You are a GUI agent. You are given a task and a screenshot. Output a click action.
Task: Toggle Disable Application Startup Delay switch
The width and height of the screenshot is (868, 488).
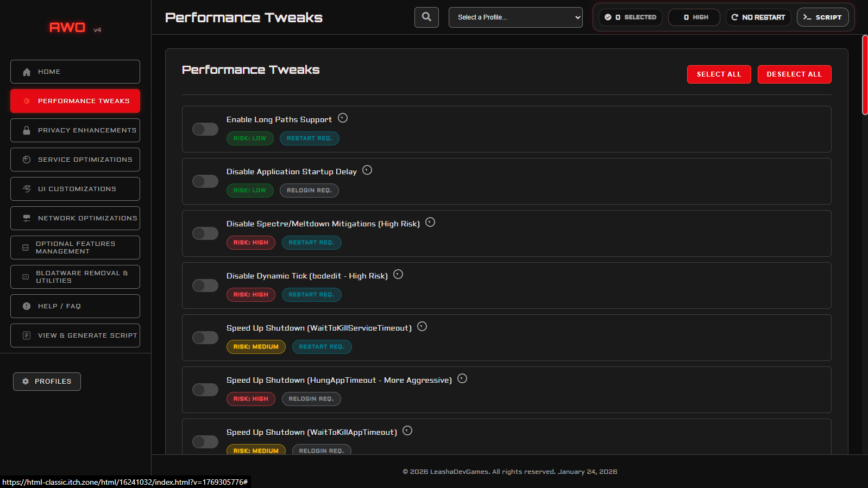(x=205, y=181)
